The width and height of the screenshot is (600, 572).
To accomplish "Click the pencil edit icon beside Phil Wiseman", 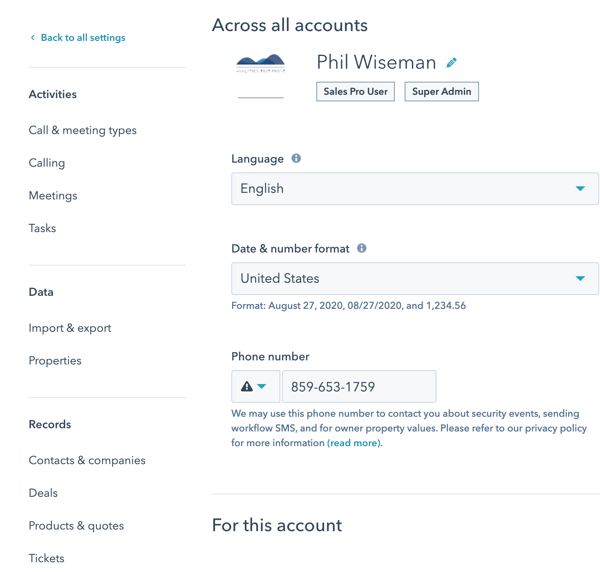I will pos(452,63).
